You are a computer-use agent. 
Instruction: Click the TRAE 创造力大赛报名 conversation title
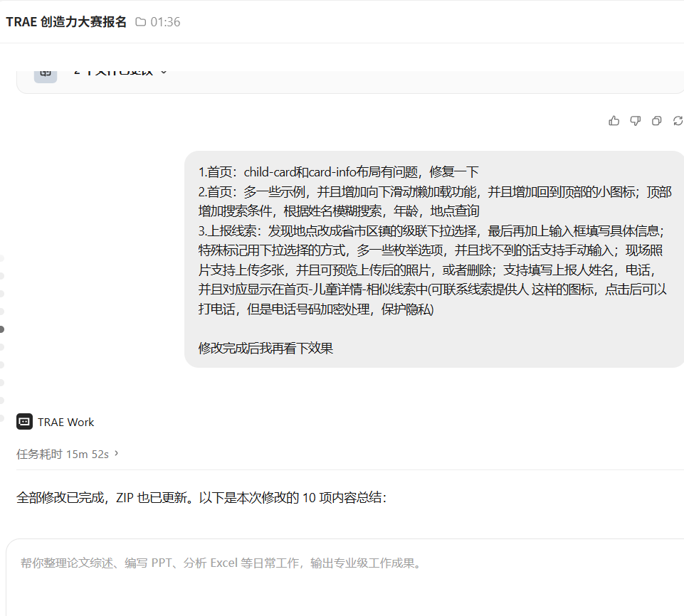tap(66, 22)
